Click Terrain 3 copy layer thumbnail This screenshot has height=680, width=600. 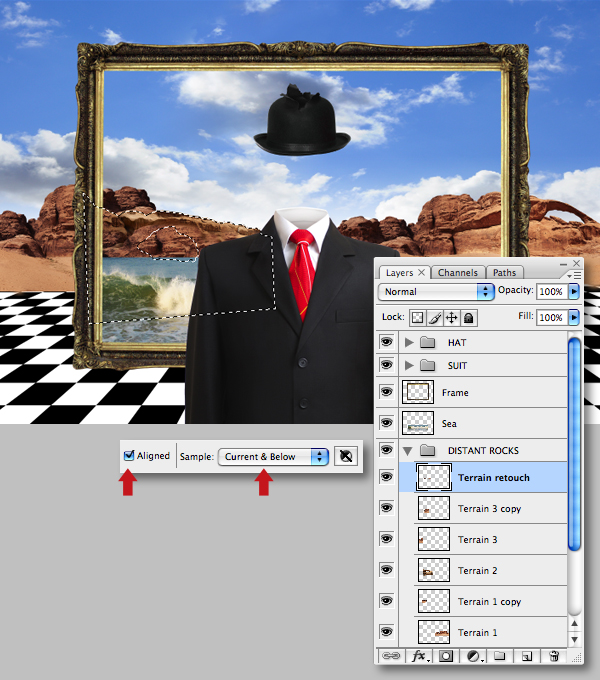tap(434, 508)
